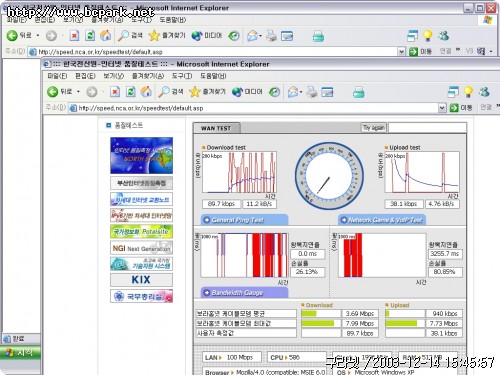Click 7.73 Mbps upload green bar
The image size is (500, 375).
[x=401, y=323]
